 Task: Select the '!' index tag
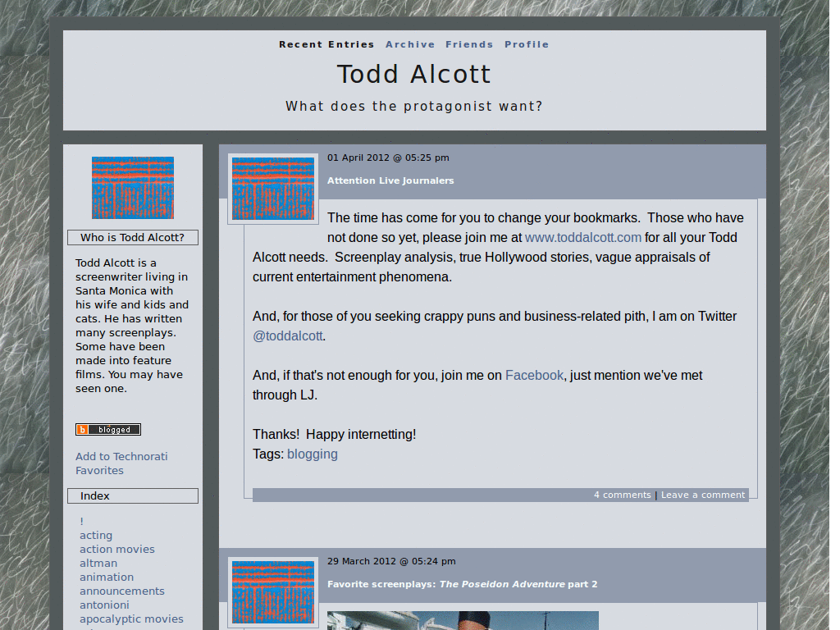pyautogui.click(x=81, y=521)
